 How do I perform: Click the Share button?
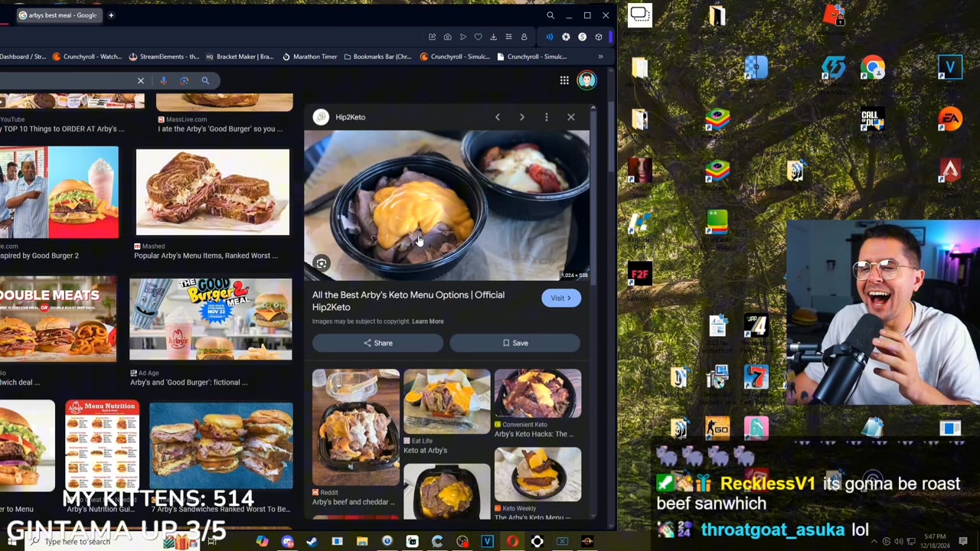tap(377, 343)
